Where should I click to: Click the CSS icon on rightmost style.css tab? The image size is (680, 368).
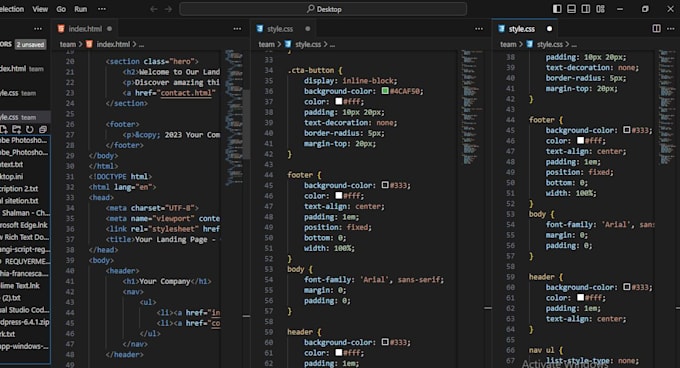tap(501, 29)
